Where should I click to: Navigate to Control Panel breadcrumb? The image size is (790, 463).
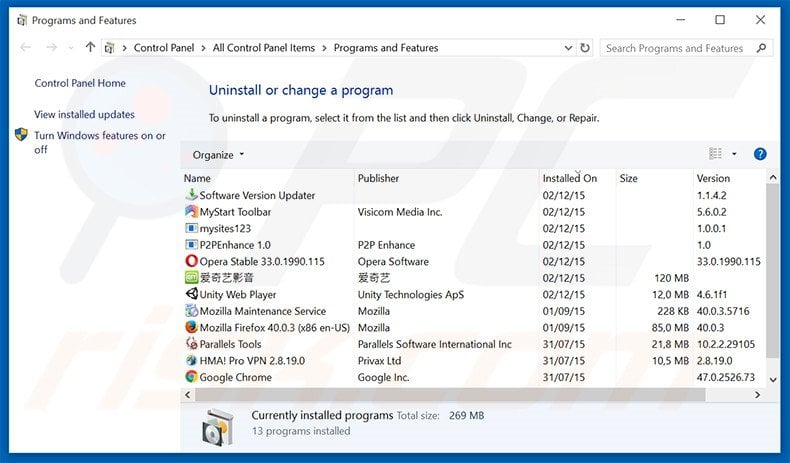164,48
